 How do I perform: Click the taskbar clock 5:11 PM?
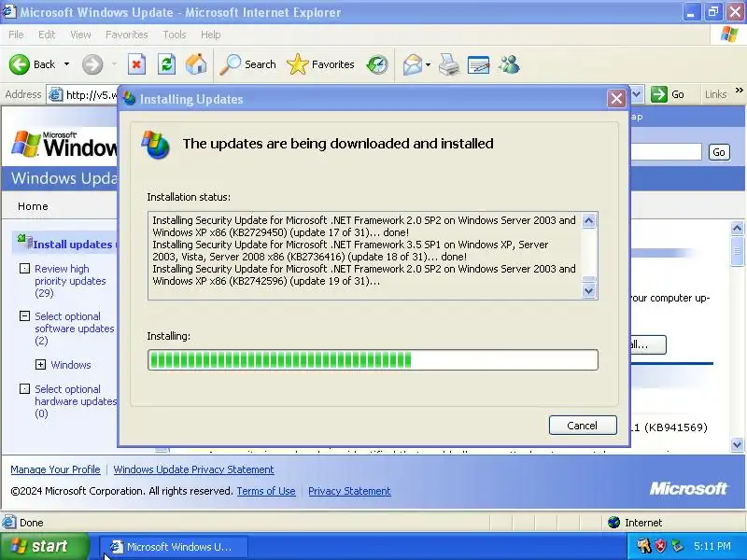point(712,546)
